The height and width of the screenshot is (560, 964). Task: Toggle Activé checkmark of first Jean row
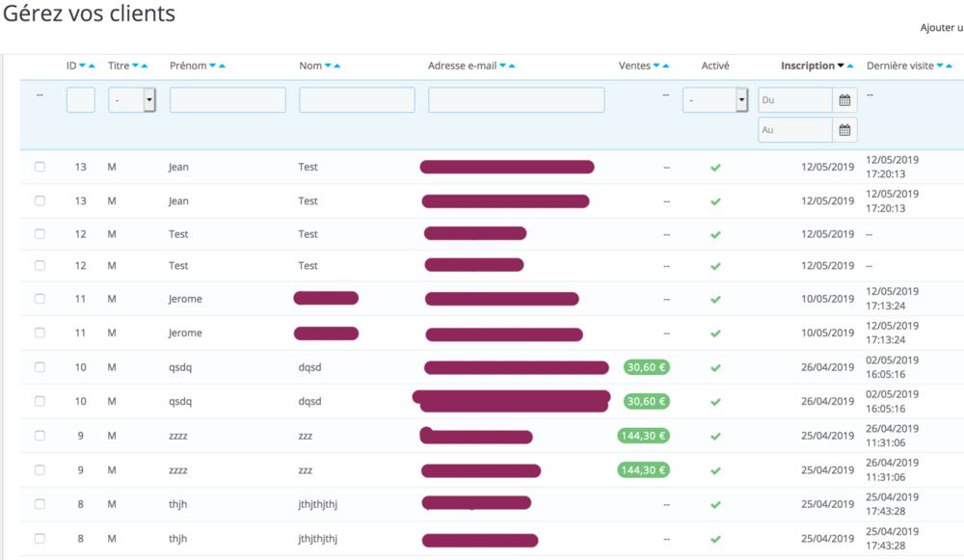(715, 167)
